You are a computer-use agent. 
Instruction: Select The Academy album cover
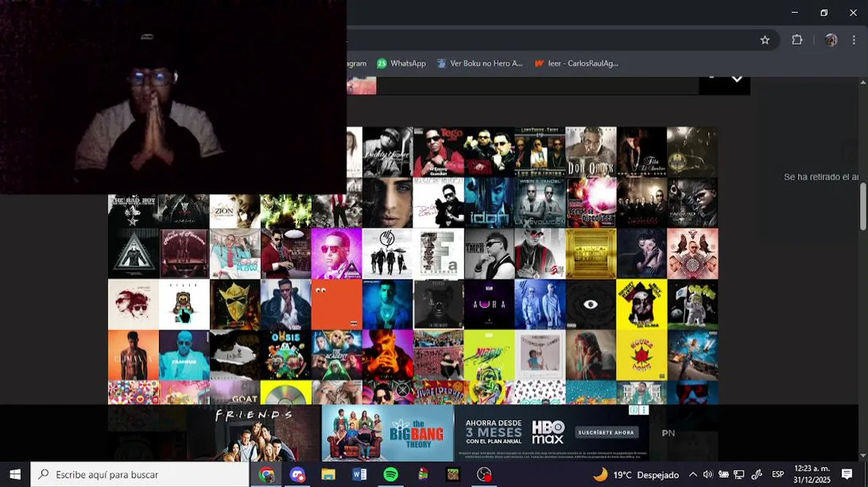coord(337,355)
